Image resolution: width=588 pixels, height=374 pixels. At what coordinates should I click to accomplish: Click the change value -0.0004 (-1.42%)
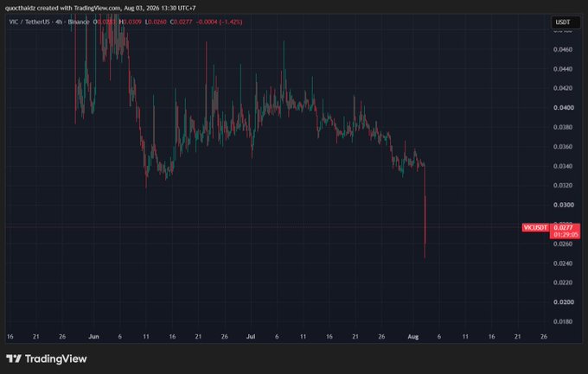point(219,22)
